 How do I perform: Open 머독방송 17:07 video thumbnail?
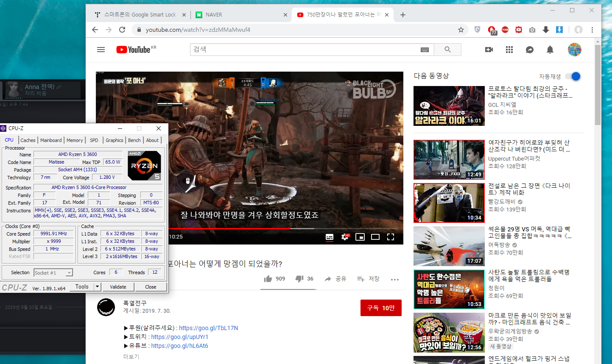[449, 246]
